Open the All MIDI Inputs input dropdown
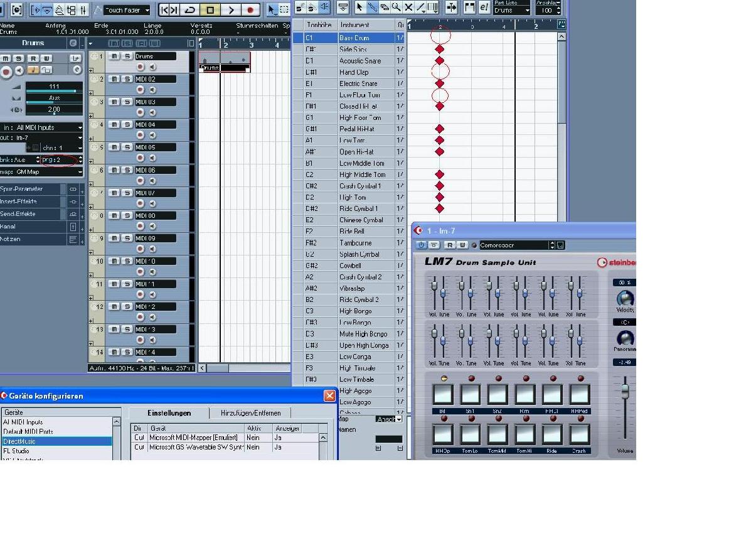 coord(41,127)
